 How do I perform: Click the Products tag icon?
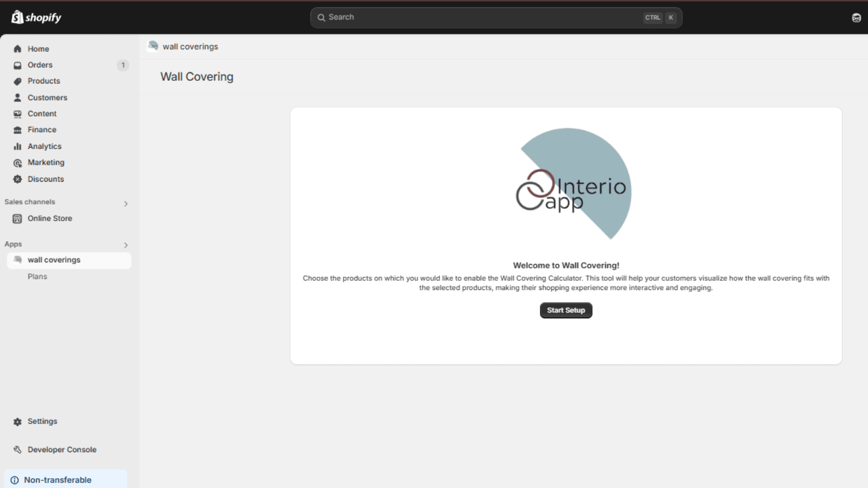click(x=17, y=81)
